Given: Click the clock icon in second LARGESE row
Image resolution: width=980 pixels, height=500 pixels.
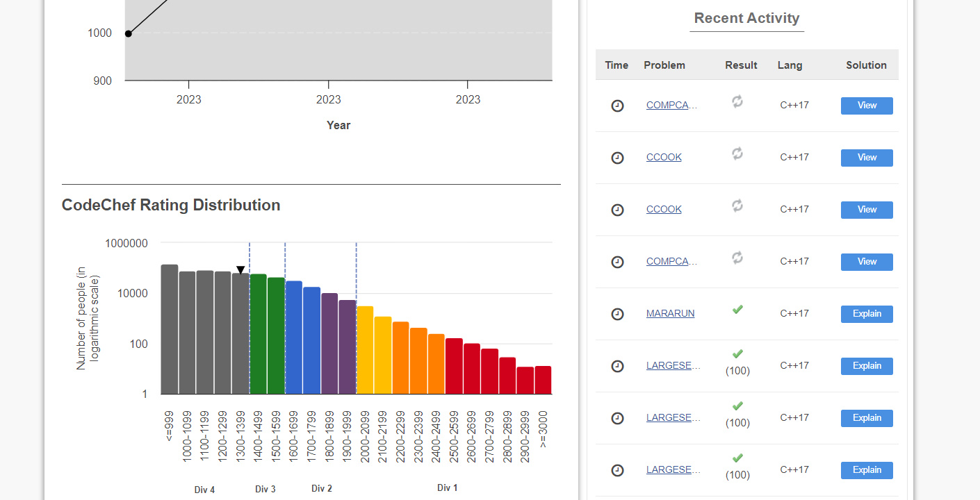Looking at the screenshot, I should point(617,418).
